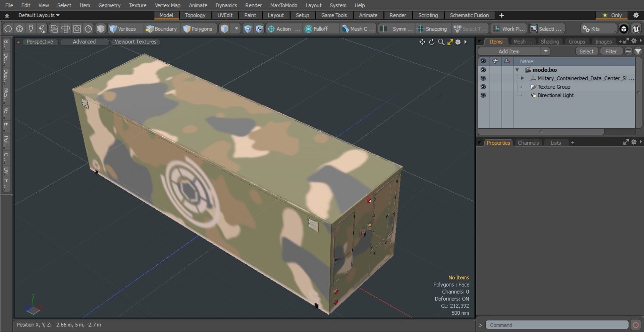Click the first axis cube icon
The height and width of the screenshot is (332, 644).
pyautogui.click(x=248, y=29)
